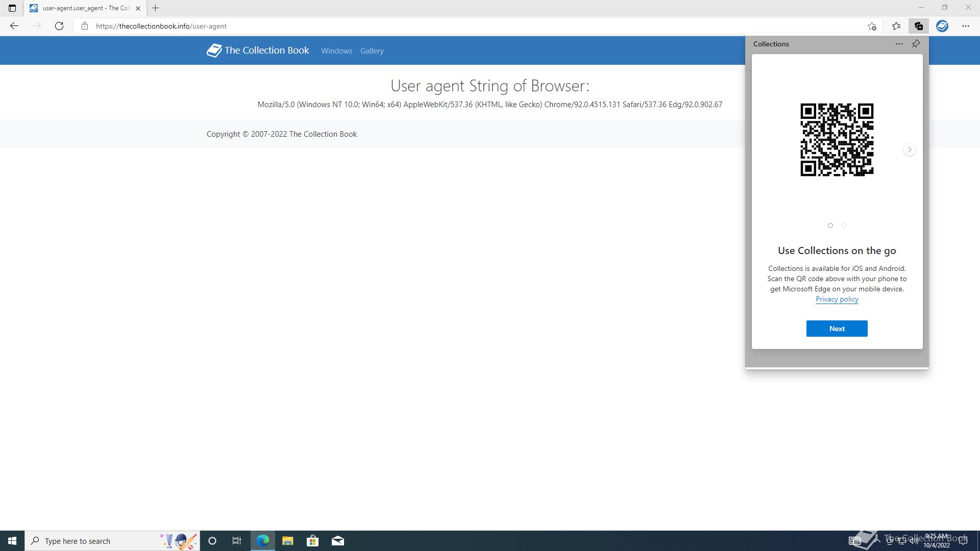
Task: Open the Gallery nav menu
Action: [x=372, y=51]
